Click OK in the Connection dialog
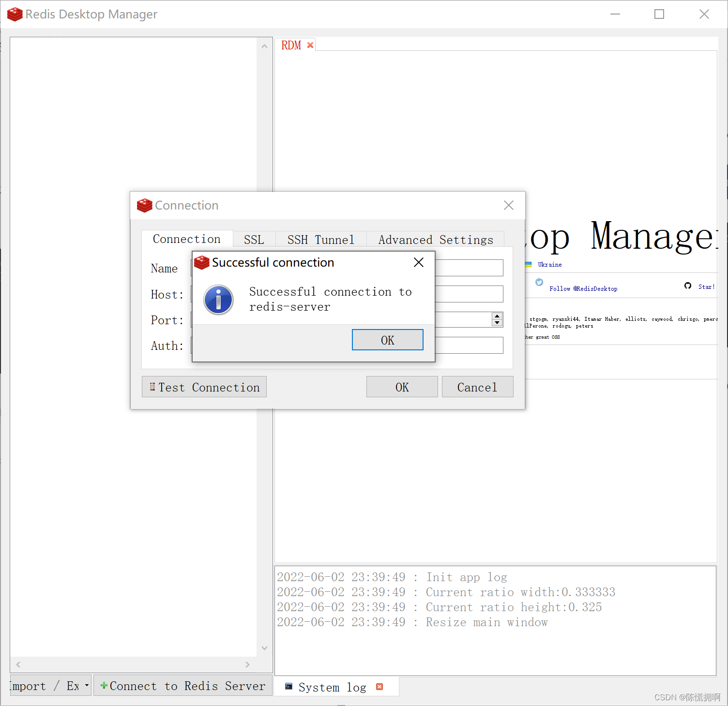The height and width of the screenshot is (706, 728). point(402,387)
